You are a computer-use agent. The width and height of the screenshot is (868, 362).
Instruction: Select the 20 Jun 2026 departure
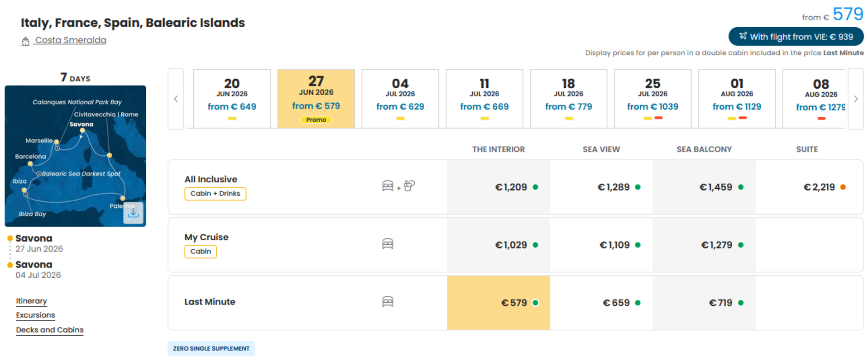click(x=232, y=99)
